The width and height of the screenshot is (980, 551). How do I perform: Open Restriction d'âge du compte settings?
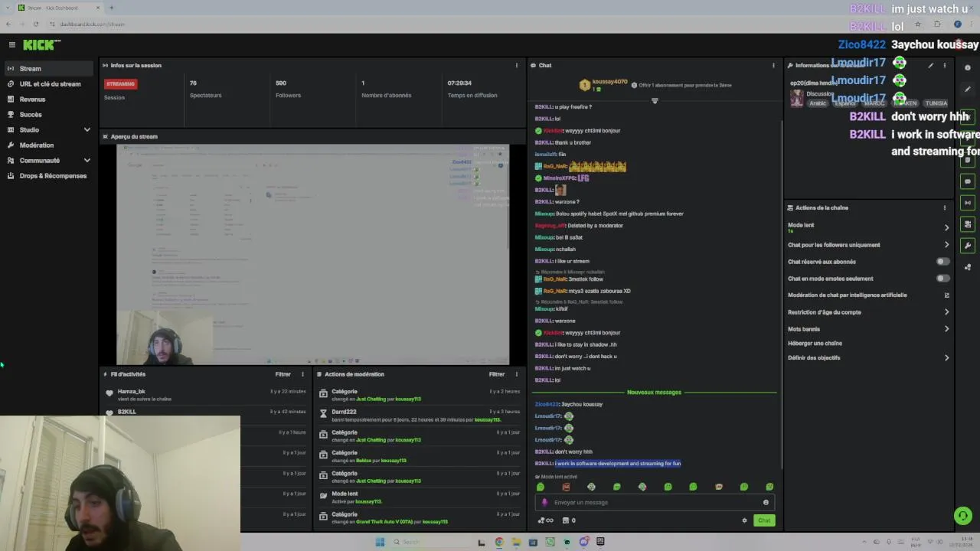(868, 312)
